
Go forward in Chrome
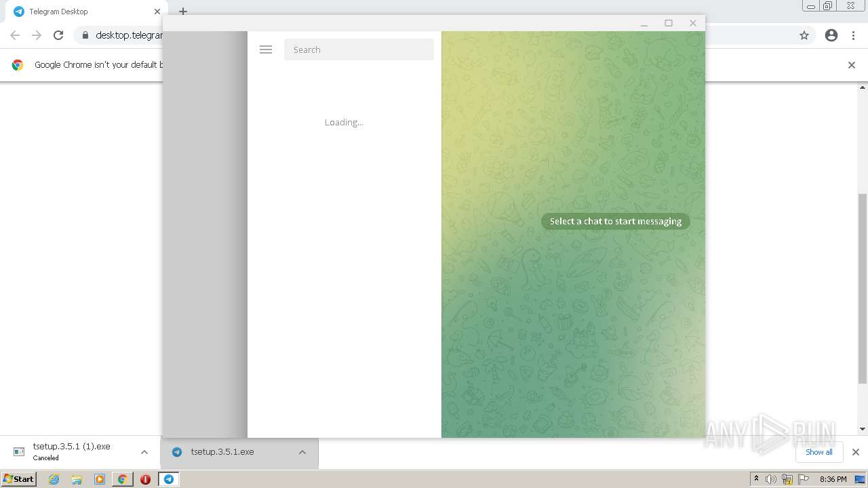pos(37,35)
